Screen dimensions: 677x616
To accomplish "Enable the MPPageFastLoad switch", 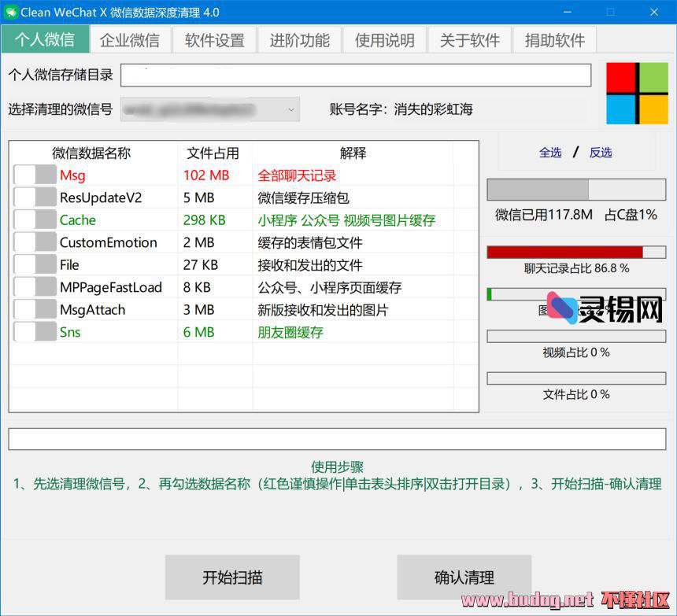I will pyautogui.click(x=35, y=287).
